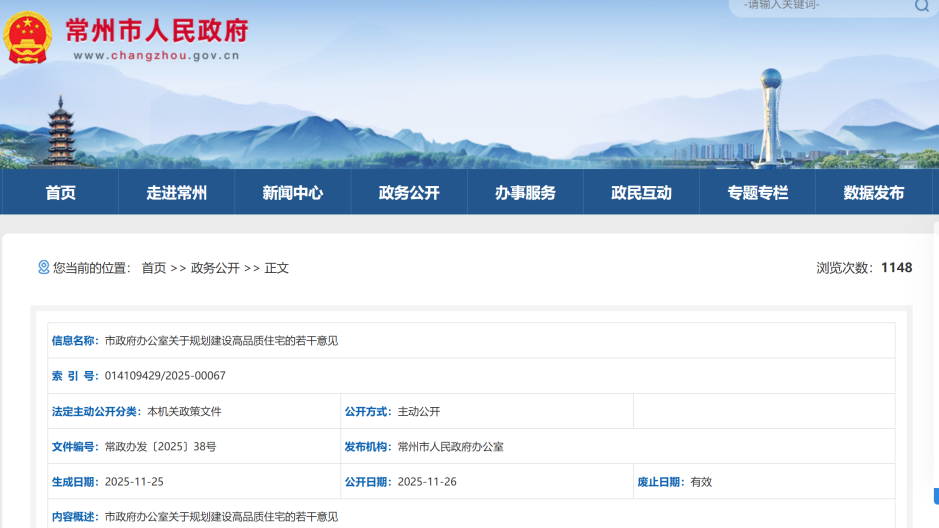Image resolution: width=939 pixels, height=528 pixels.
Task: Click the location pin icon in breadcrumb
Action: coord(43,267)
